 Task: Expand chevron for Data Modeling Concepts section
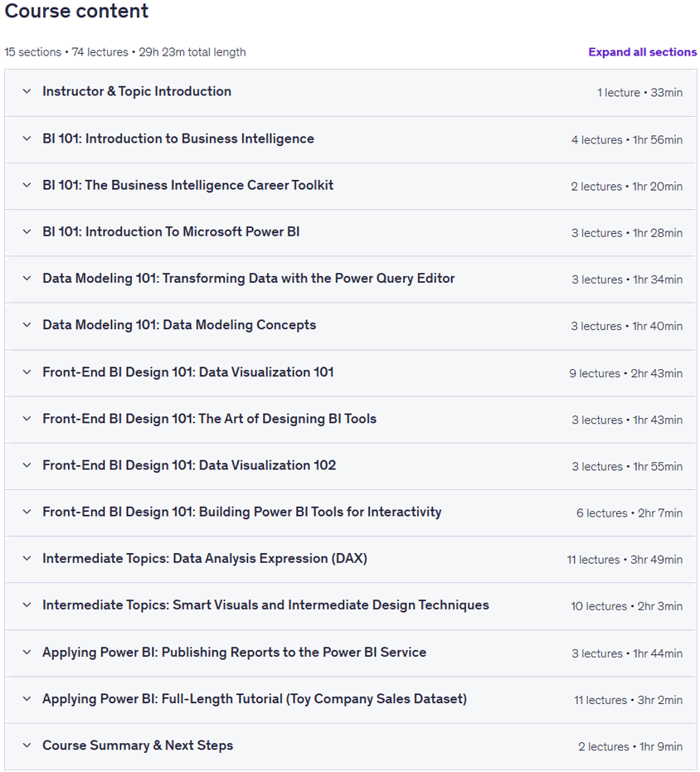(x=27, y=324)
